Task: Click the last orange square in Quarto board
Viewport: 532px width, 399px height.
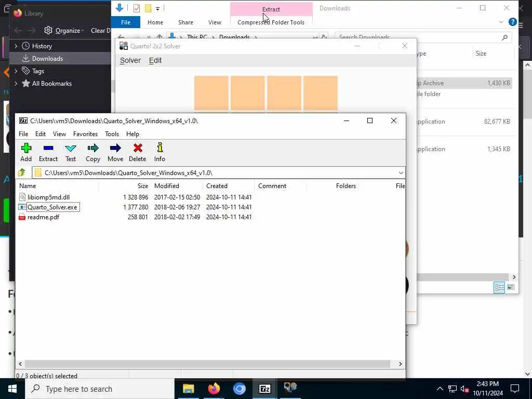Action: 320,93
